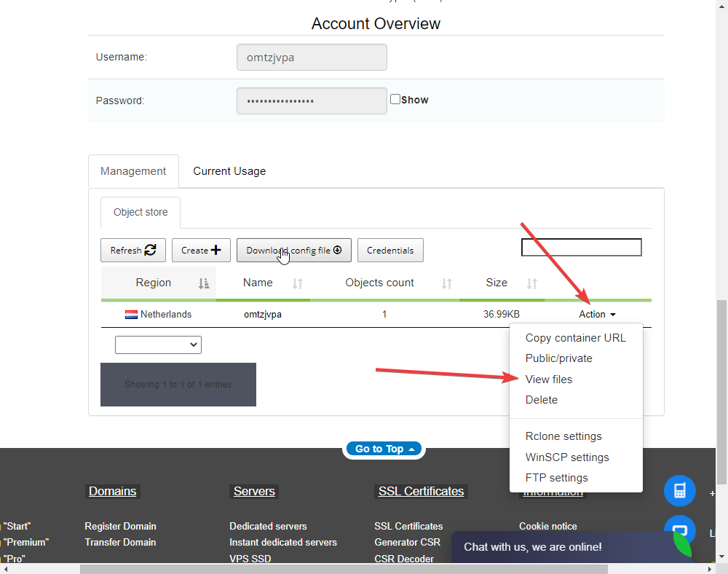
Task: Switch to the Current Usage tab
Action: tap(229, 171)
